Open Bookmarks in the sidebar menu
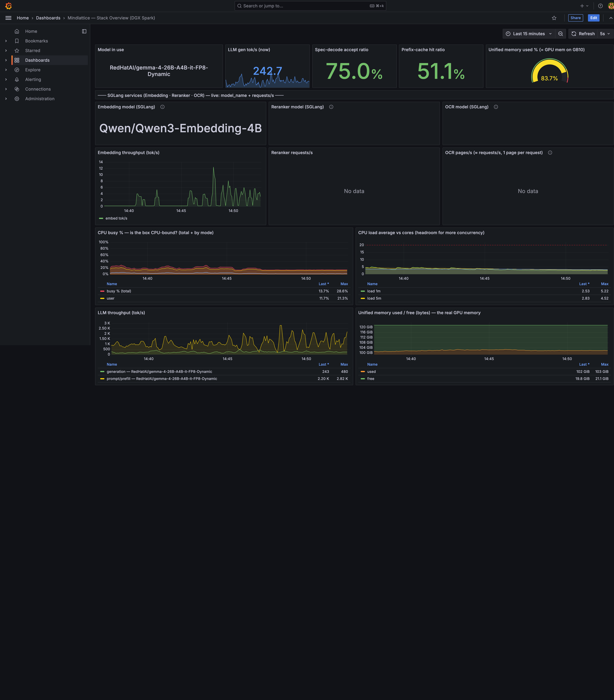 pos(37,41)
